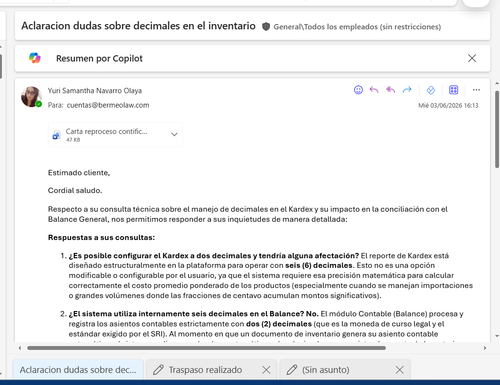Screen dimensions: 500x385
Task: Click subject Aclaracion dudas sobre decimales en el inventario
Action: 138,26
